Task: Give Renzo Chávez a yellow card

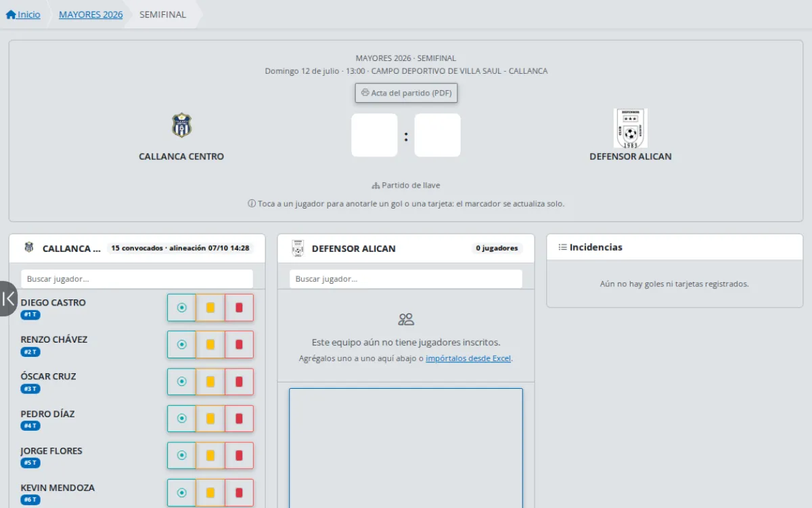Action: 210,345
